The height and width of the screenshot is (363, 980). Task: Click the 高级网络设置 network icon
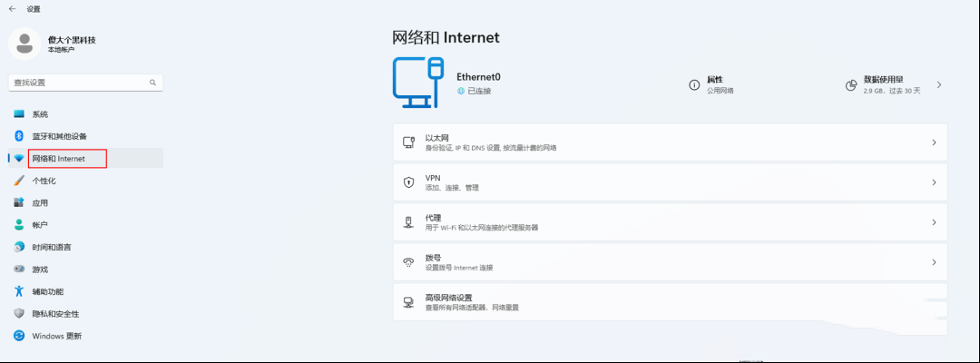(408, 302)
